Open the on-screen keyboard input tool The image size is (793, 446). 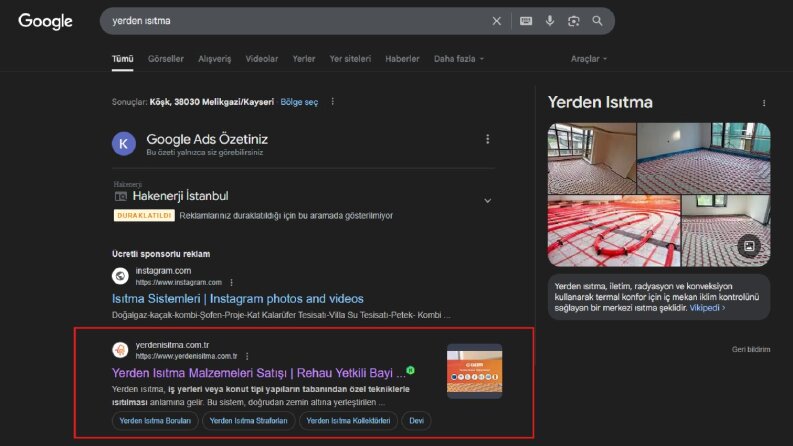[526, 21]
